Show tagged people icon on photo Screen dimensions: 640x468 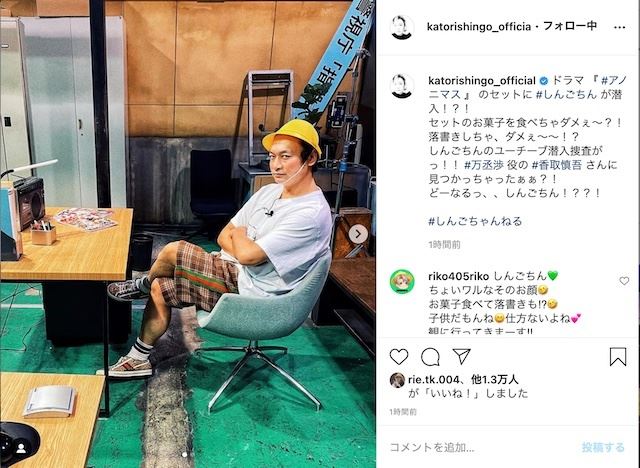21,448
